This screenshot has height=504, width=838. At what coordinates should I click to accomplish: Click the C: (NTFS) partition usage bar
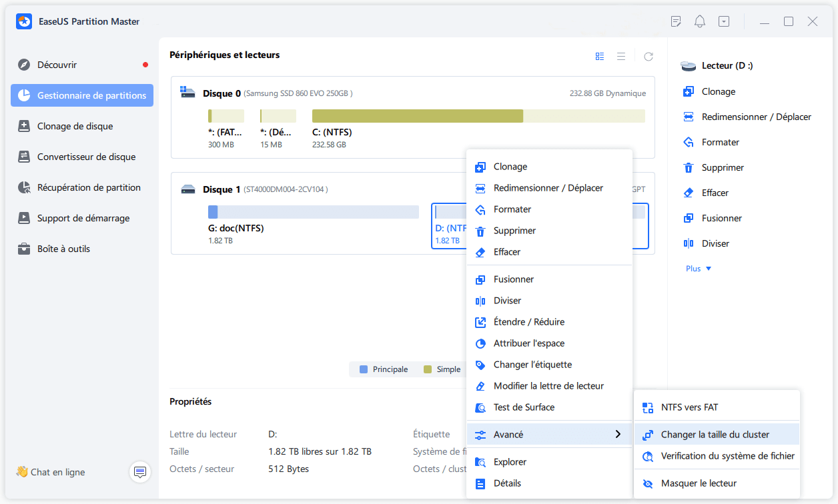tap(478, 116)
